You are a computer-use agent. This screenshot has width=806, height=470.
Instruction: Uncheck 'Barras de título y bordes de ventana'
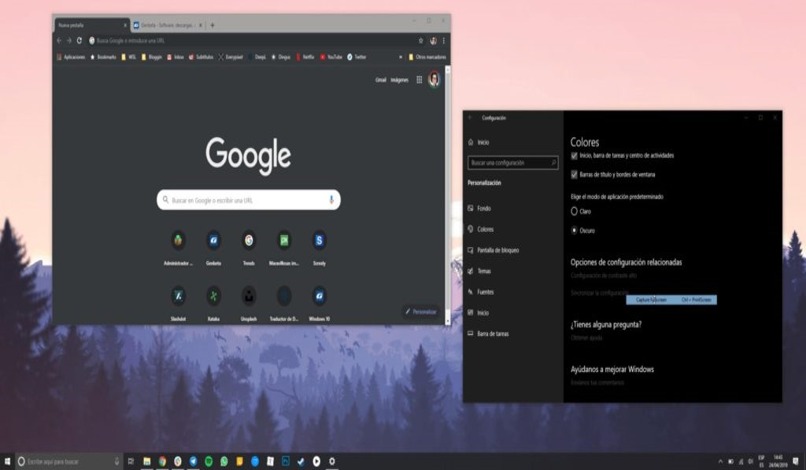(x=574, y=175)
